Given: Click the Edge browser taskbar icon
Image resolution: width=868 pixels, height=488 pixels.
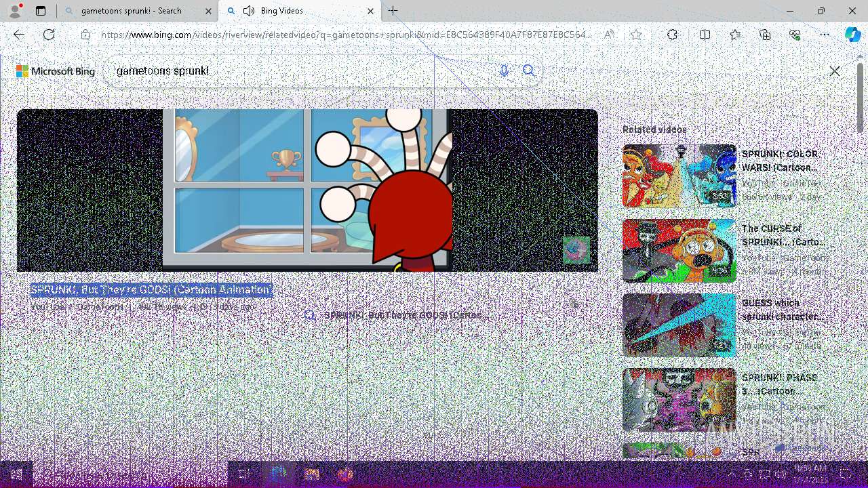Looking at the screenshot, I should (279, 474).
